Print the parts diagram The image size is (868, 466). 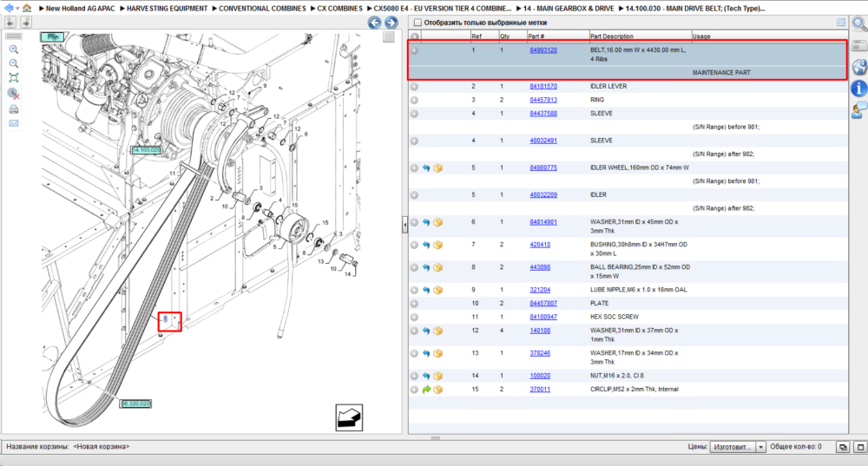coord(14,109)
